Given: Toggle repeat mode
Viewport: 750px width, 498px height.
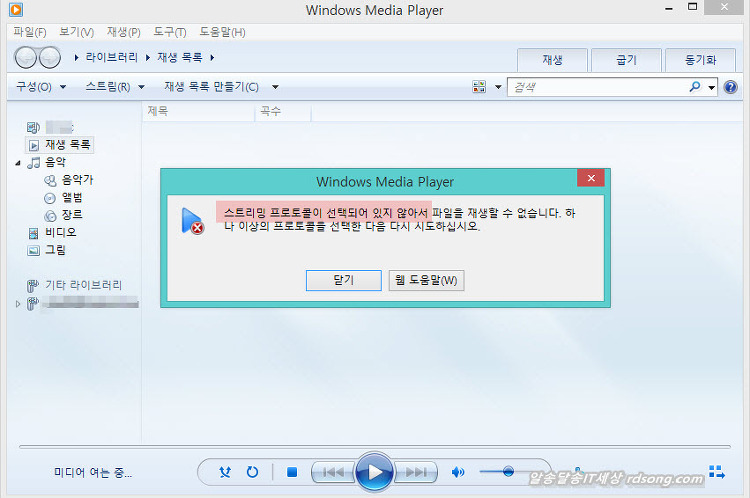Looking at the screenshot, I should tap(252, 472).
